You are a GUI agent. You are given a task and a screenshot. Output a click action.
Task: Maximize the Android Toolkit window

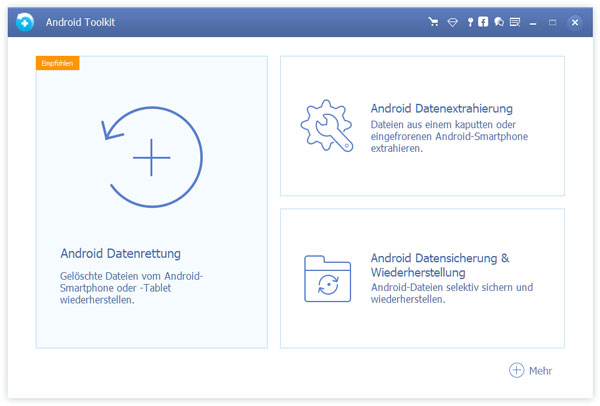point(552,23)
